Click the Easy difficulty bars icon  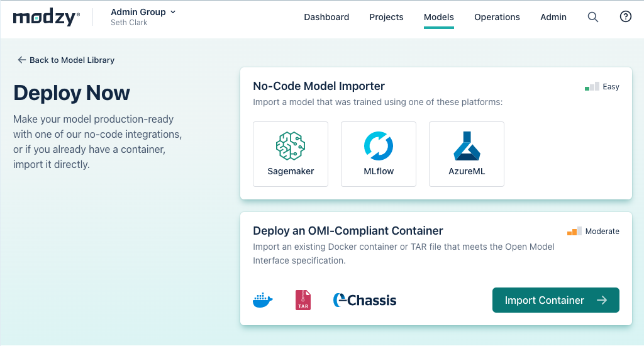click(592, 86)
